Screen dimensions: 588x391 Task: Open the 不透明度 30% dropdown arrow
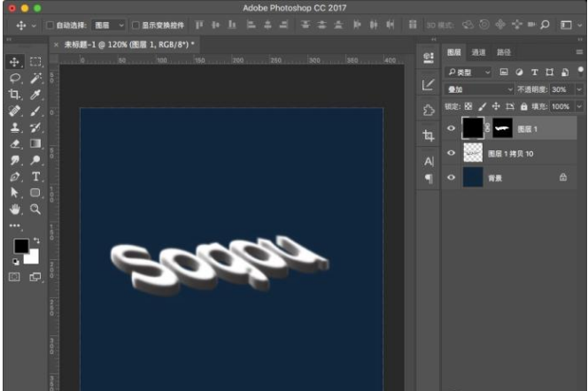pyautogui.click(x=579, y=89)
